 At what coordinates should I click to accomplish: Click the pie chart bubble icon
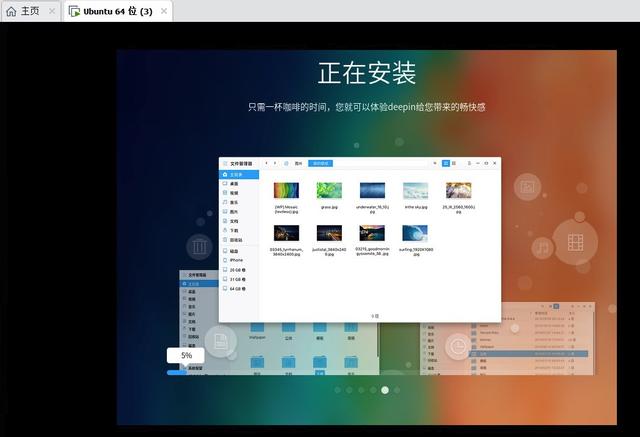pos(458,346)
